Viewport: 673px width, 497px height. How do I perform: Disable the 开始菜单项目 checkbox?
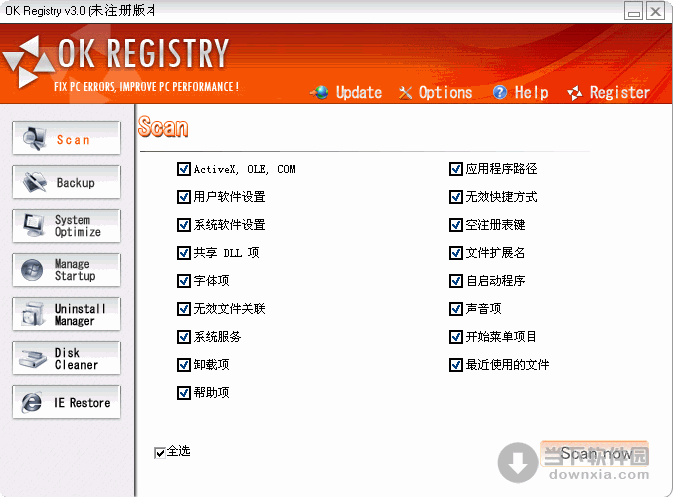pos(456,337)
